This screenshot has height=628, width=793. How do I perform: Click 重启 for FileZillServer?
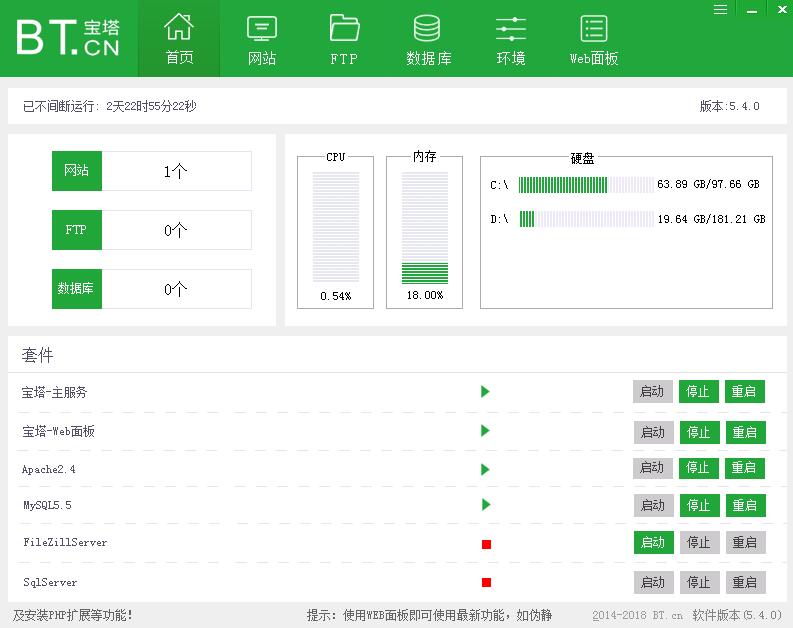click(745, 543)
